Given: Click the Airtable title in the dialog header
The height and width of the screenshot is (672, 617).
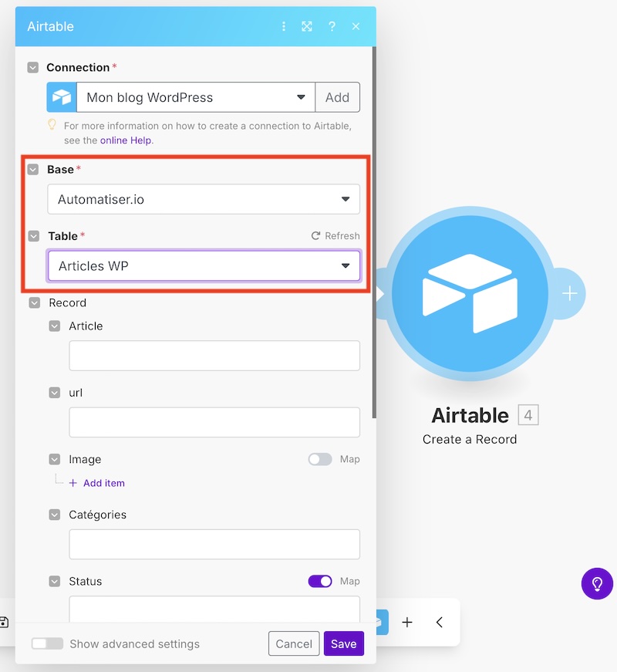Looking at the screenshot, I should click(51, 26).
